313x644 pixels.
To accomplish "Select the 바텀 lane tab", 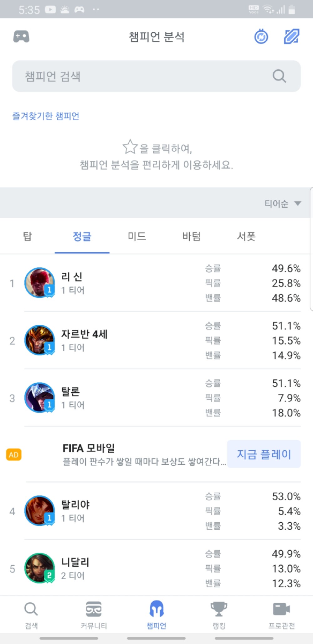I will click(192, 236).
